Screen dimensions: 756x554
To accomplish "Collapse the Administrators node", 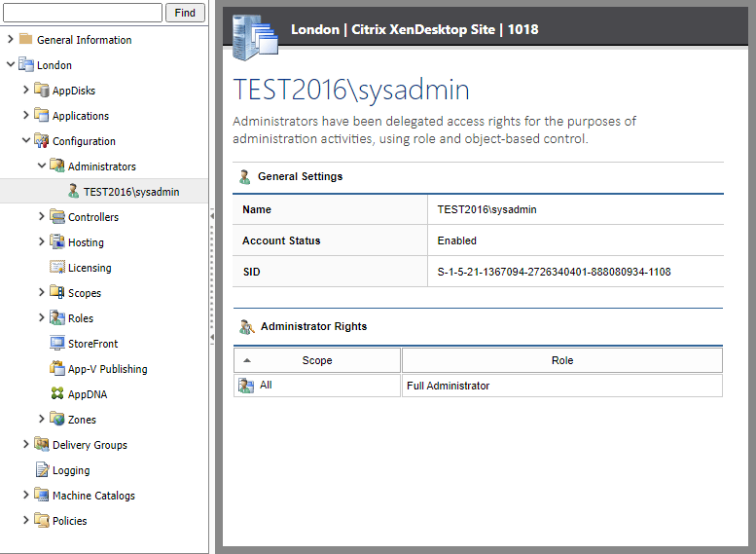I will pyautogui.click(x=42, y=166).
